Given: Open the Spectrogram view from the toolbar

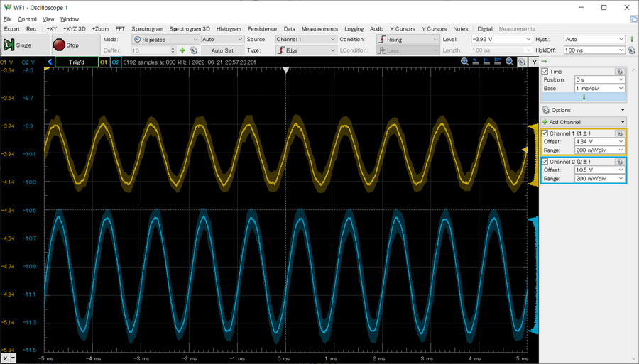Looking at the screenshot, I should (x=147, y=28).
